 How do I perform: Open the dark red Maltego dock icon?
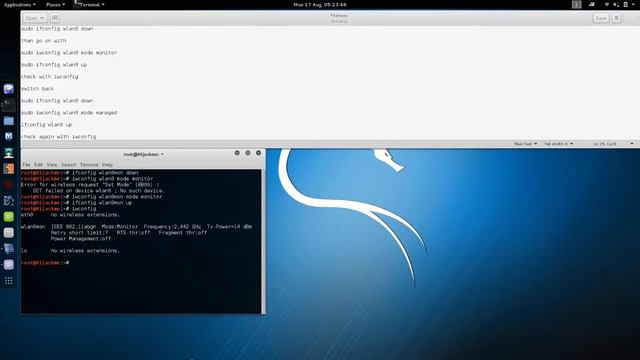tap(9, 184)
